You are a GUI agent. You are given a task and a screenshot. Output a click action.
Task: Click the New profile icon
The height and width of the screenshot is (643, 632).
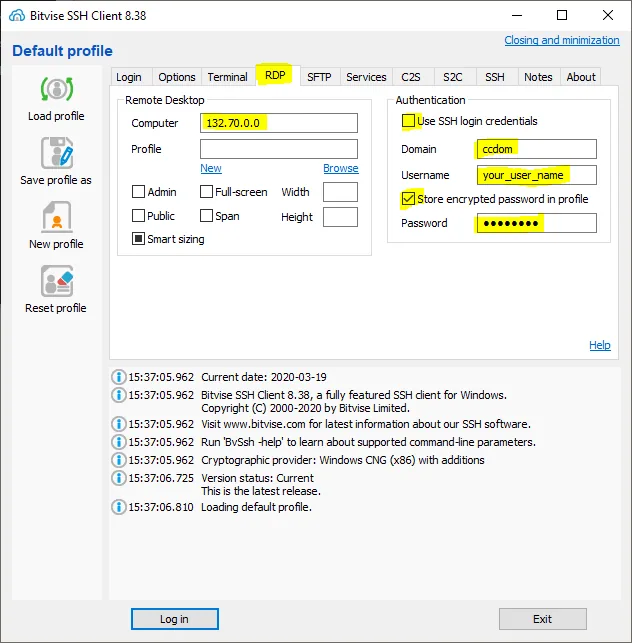(57, 217)
